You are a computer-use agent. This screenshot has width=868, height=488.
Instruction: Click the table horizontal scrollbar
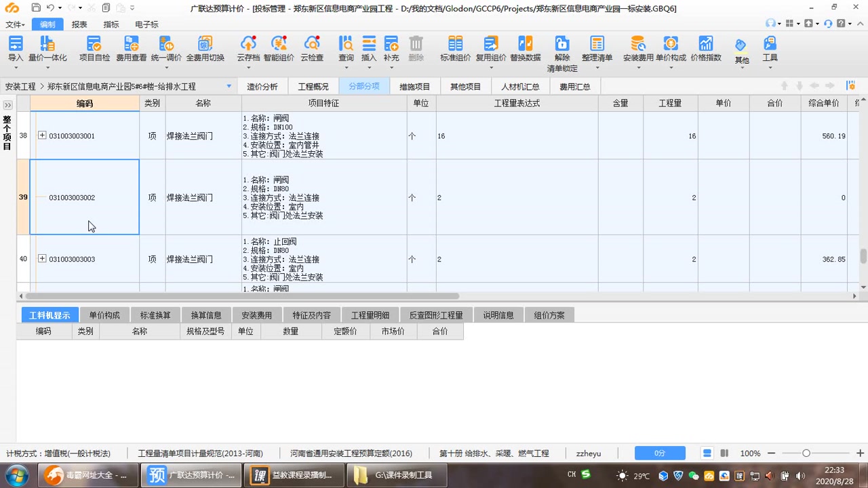(242, 296)
